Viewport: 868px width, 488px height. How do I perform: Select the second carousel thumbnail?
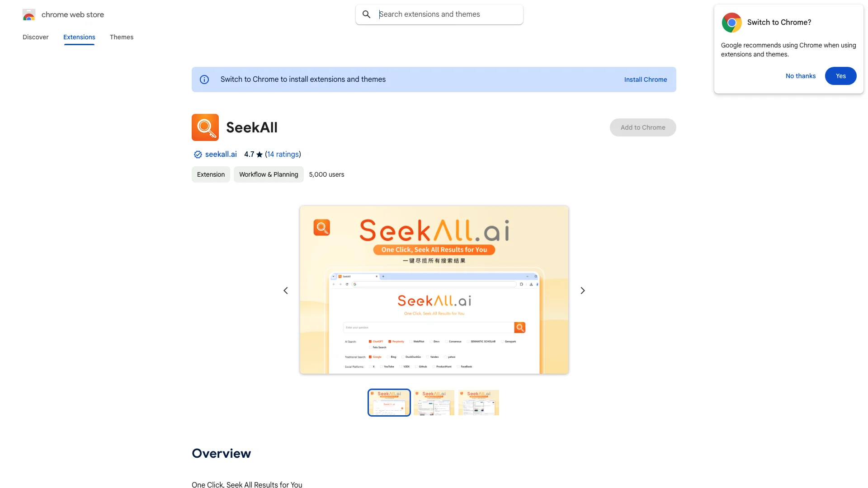[x=434, y=402]
